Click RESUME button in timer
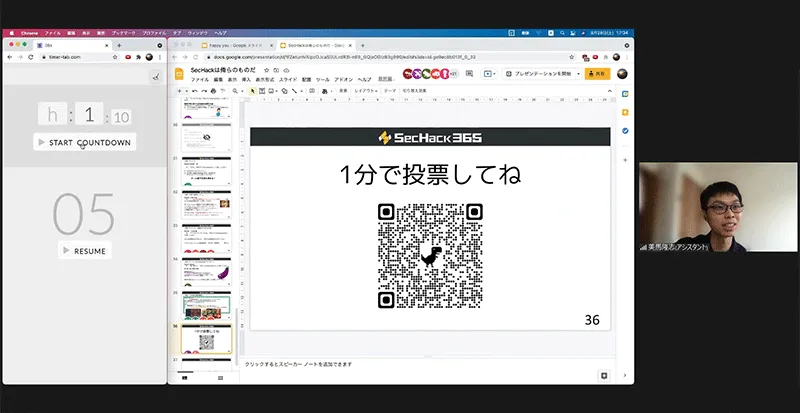 pos(85,251)
